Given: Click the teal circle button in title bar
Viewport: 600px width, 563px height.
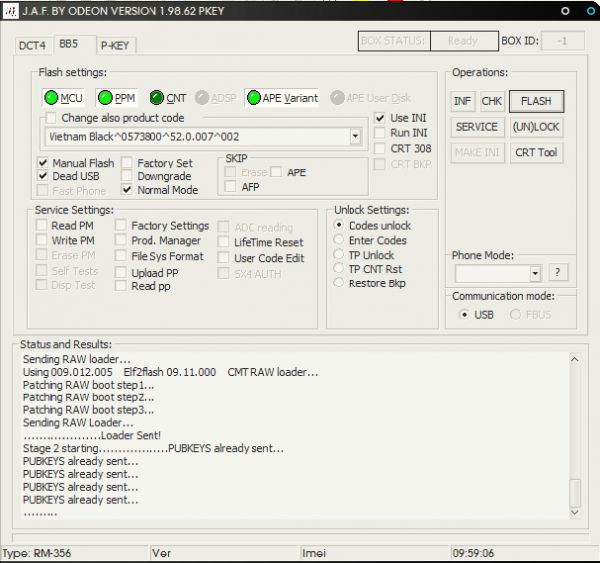Looking at the screenshot, I should tap(591, 11).
